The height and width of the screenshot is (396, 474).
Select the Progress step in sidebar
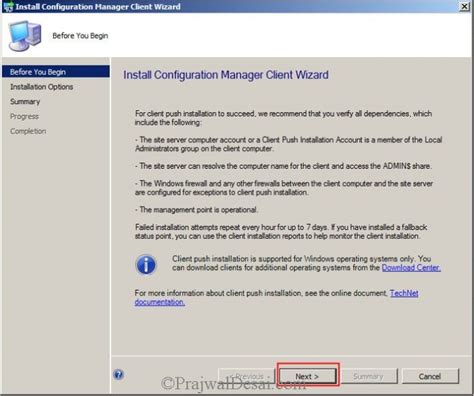24,116
